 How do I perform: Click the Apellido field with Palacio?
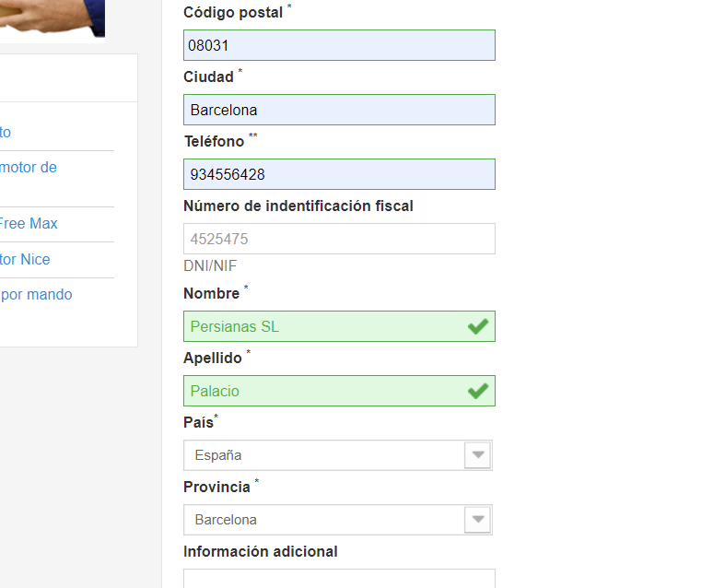coord(339,391)
